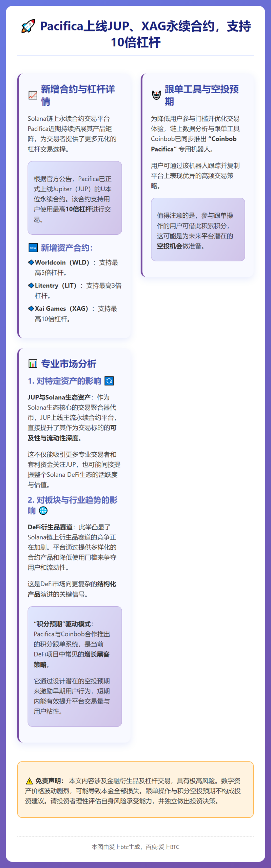Click the robot icon beside 跟单工具与空投预期
271x868 pixels.
[x=156, y=95]
